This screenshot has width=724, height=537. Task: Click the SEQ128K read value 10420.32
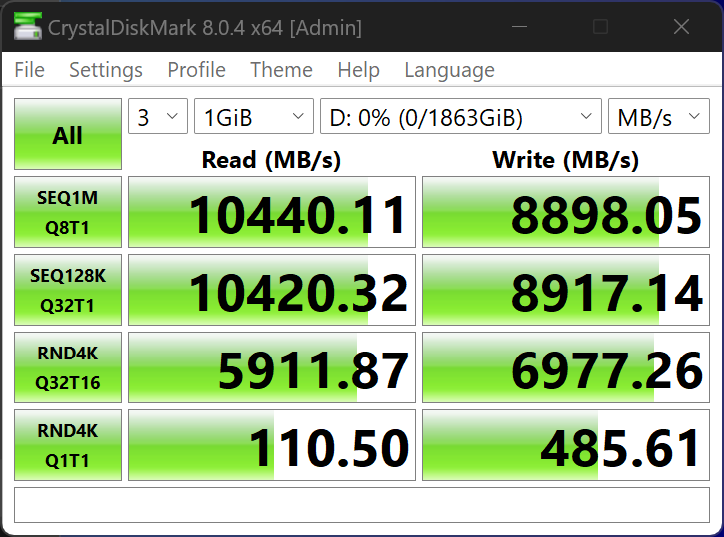(x=272, y=290)
